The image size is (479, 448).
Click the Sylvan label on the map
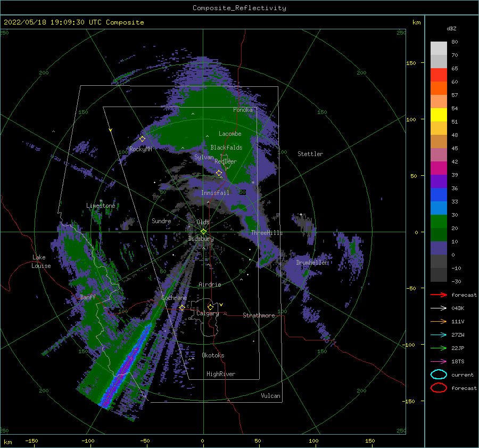[x=204, y=157]
